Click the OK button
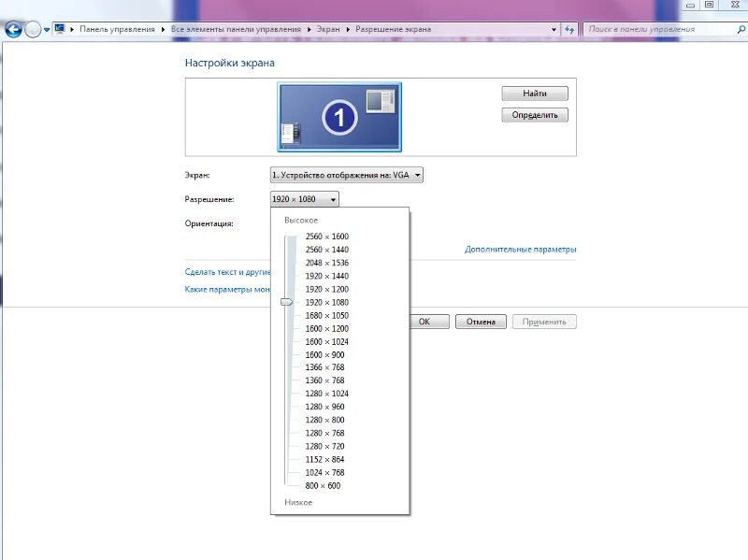The width and height of the screenshot is (748, 560). [x=429, y=322]
